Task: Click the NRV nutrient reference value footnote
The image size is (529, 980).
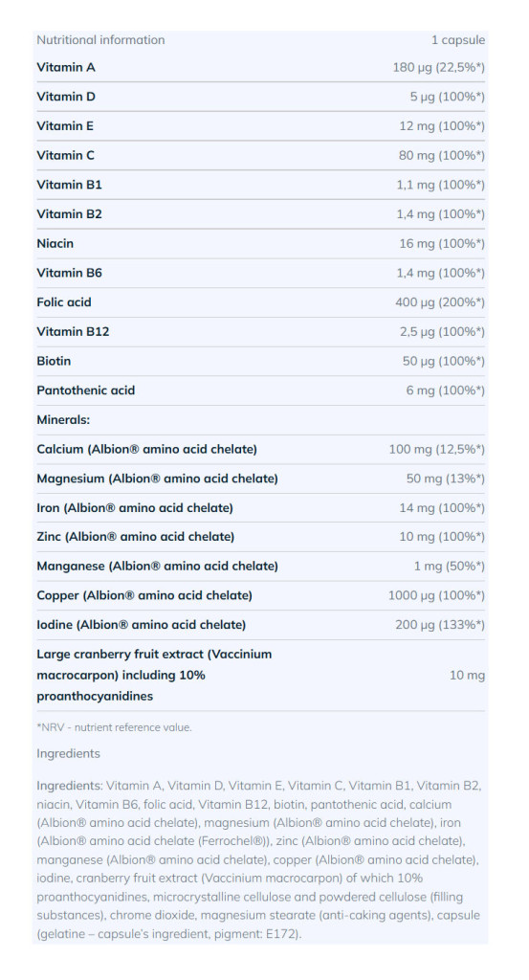Action: [x=114, y=728]
